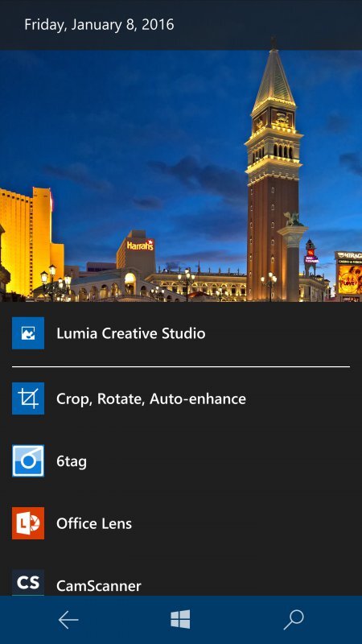Image resolution: width=362 pixels, height=644 pixels.
Task: Open the CamScanner CS icon
Action: 28,582
